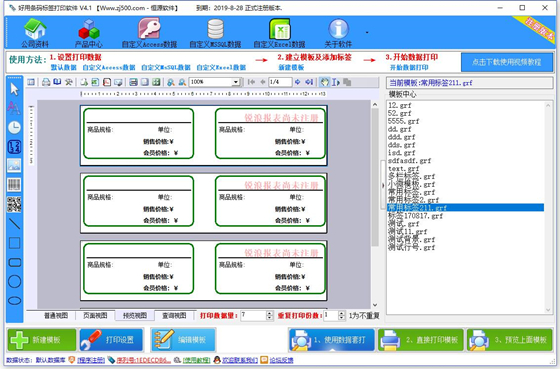560x369 pixels.
Task: Toggle the hand pan tool in preview toolbar
Action: pyautogui.click(x=324, y=82)
